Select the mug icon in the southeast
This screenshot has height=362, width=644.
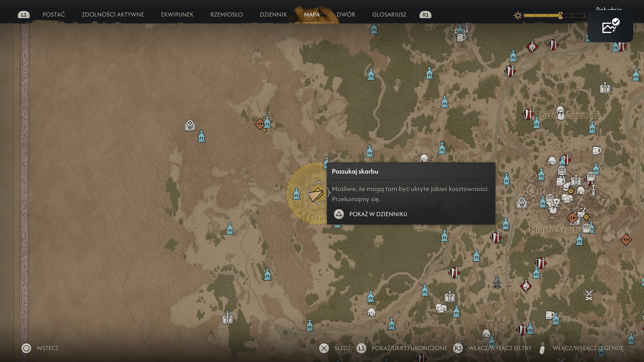tap(550, 315)
